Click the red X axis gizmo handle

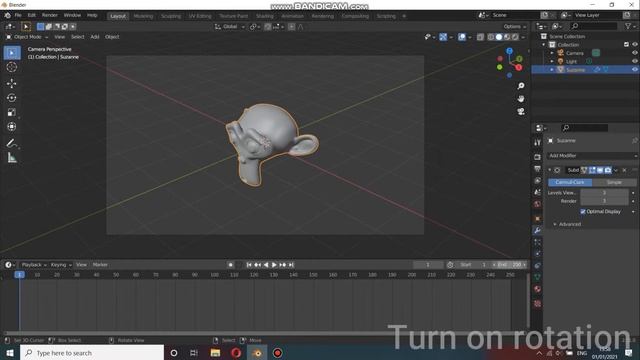(519, 67)
